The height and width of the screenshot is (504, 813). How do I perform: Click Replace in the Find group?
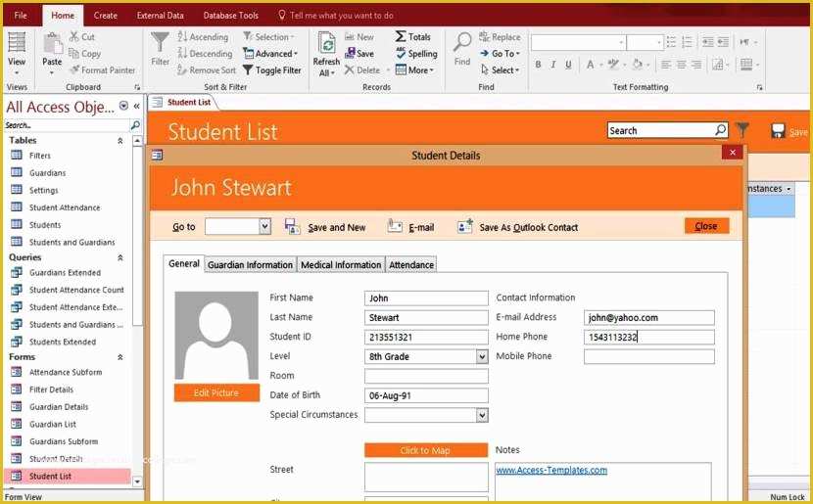(500, 37)
